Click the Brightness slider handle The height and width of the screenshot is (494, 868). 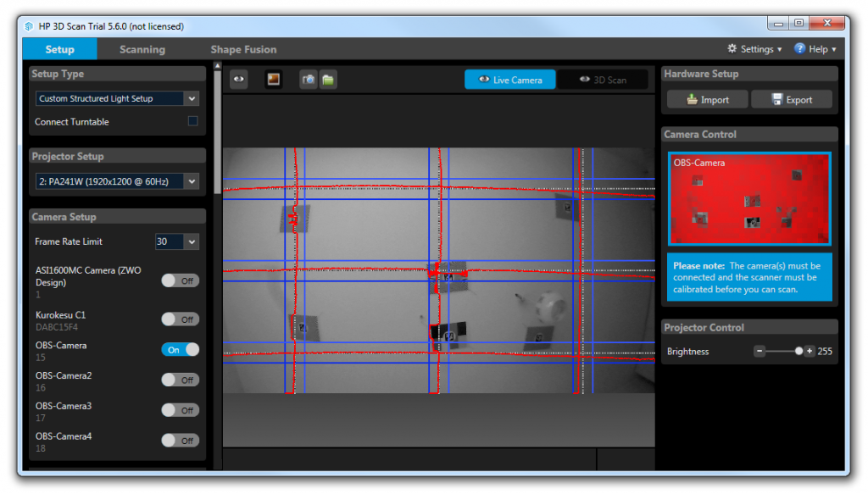(798, 351)
